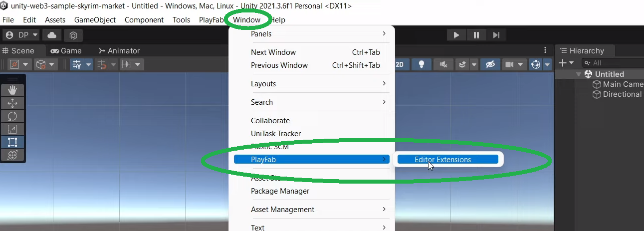
Task: Select the Rect transform tool
Action: click(12, 142)
